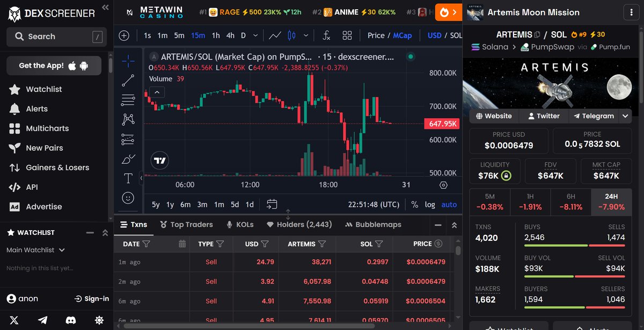
Task: Copy ARTEMIS token address icon
Action: [537, 34]
